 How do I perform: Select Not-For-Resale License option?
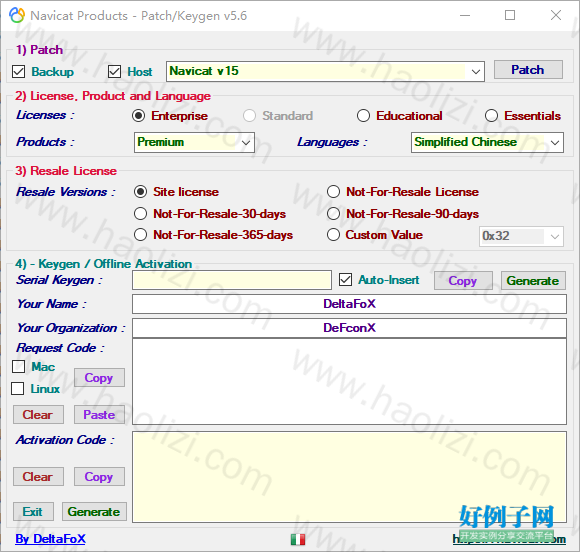click(333, 192)
